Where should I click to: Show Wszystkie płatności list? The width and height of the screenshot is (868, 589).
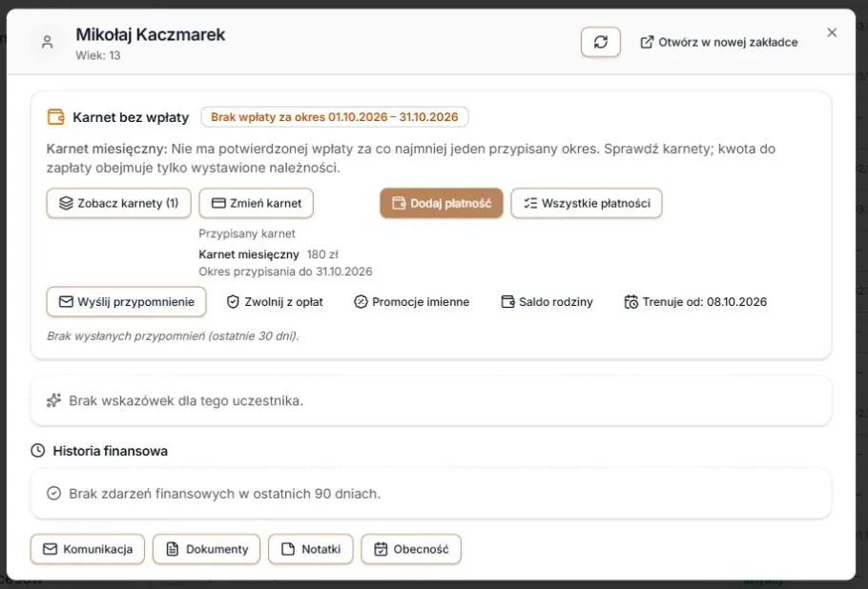tap(587, 203)
